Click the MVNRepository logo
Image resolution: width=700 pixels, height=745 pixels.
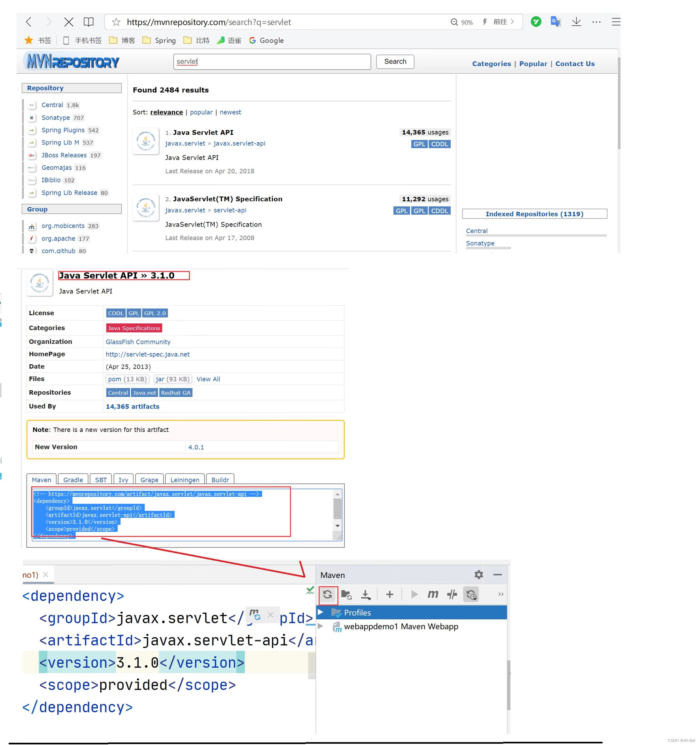coord(71,62)
